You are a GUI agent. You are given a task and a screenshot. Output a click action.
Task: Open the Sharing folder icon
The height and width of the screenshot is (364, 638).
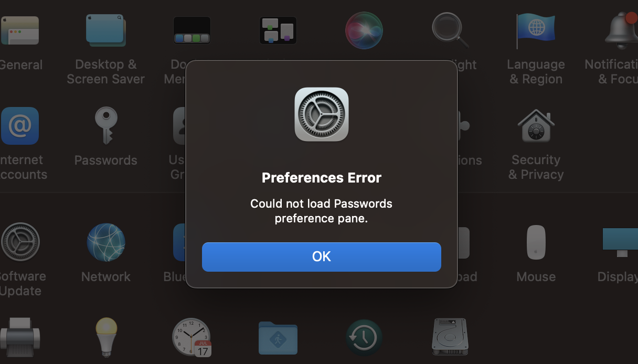pyautogui.click(x=278, y=337)
